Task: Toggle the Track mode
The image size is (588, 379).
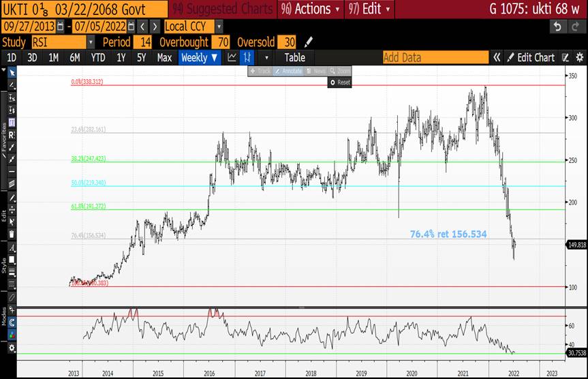Action: click(x=260, y=71)
